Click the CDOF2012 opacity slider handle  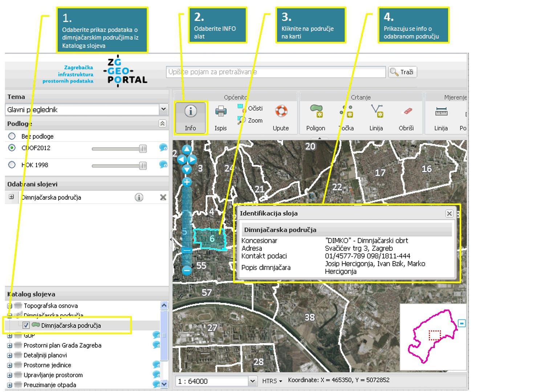click(x=143, y=148)
